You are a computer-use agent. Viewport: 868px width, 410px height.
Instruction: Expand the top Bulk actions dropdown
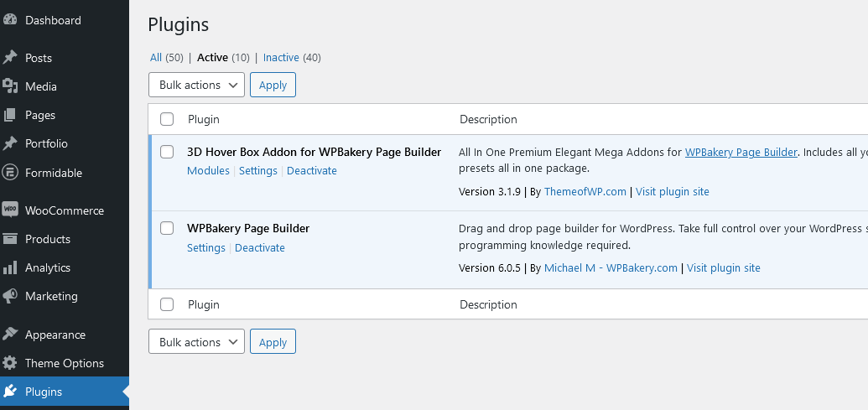coord(196,85)
